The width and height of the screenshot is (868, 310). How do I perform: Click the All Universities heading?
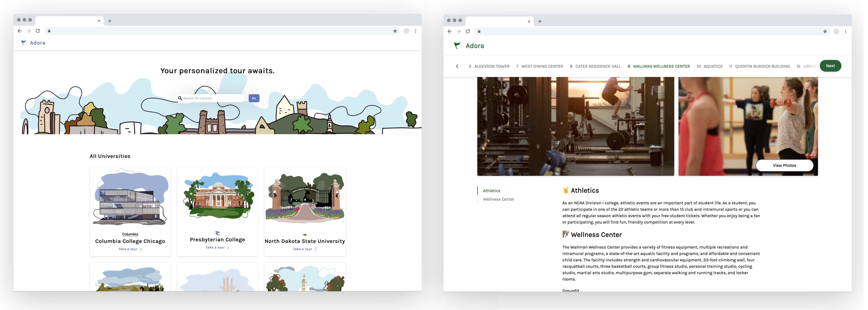click(x=110, y=156)
